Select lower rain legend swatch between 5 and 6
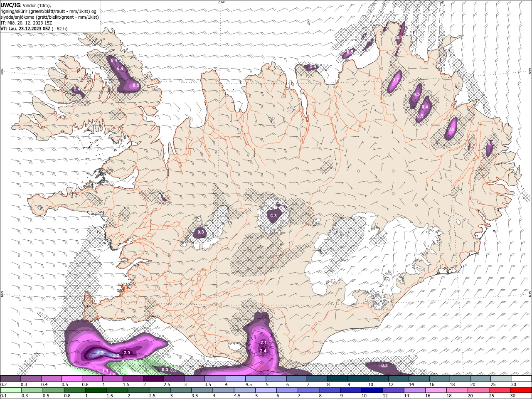The width and height of the screenshot is (532, 399). pyautogui.click(x=266, y=390)
